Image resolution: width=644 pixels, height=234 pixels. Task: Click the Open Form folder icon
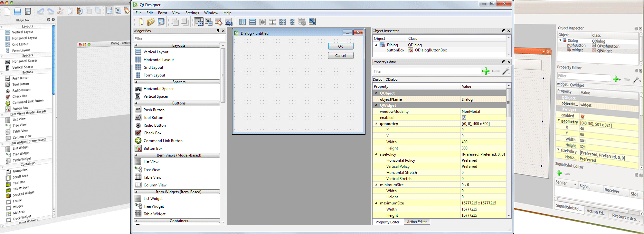click(151, 22)
